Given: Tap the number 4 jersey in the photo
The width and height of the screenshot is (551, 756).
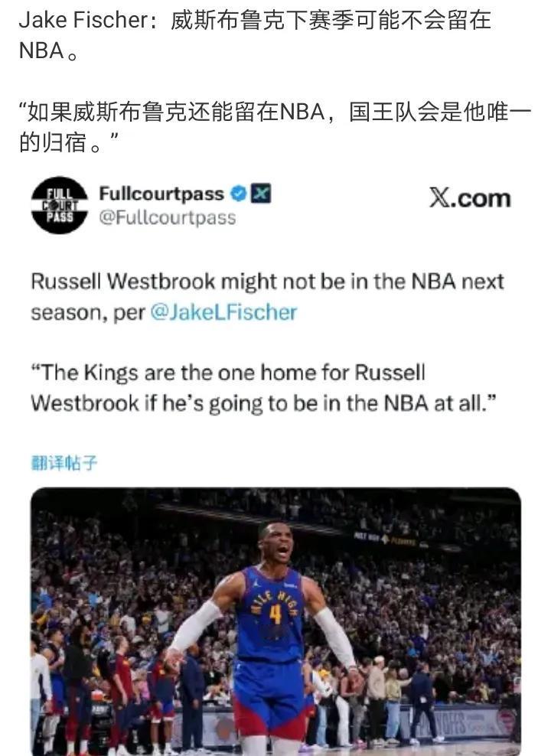Looking at the screenshot, I should click(275, 614).
